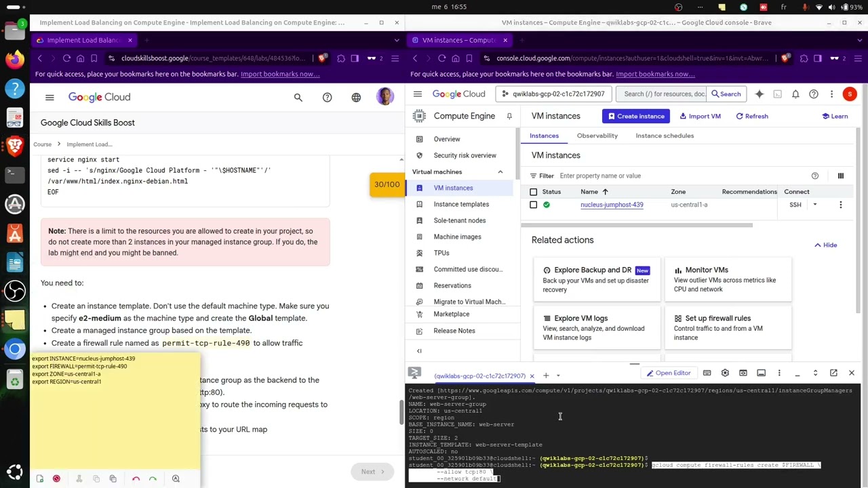This screenshot has width=868, height=488.
Task: Tick the select-all instances checkbox
Action: coord(534,192)
